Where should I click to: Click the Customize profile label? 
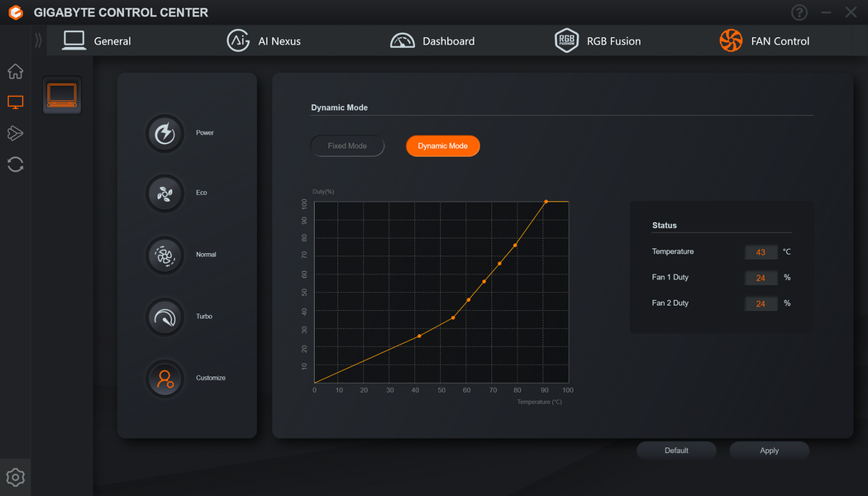[210, 378]
